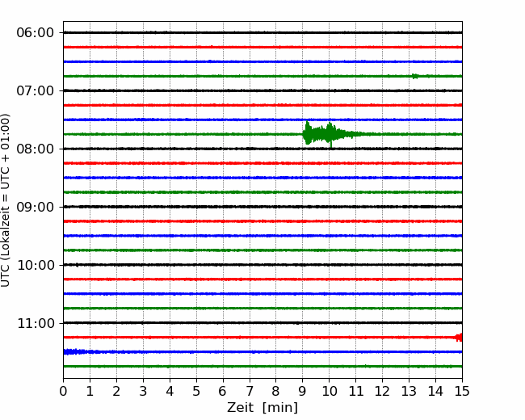Click the x-axis tick label 9
Screen dimensions: 525x420
click(x=303, y=392)
